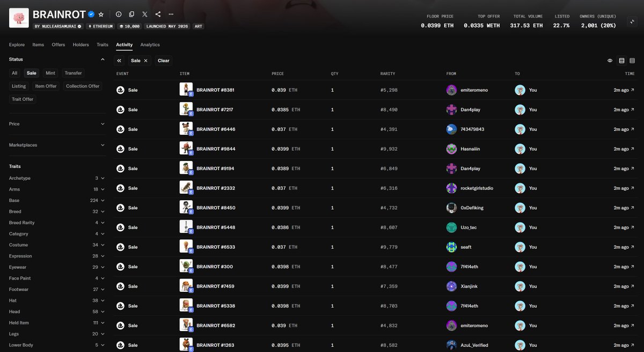Toggle the Mint status filter
Screen dimensions: 644x352
tap(50, 73)
